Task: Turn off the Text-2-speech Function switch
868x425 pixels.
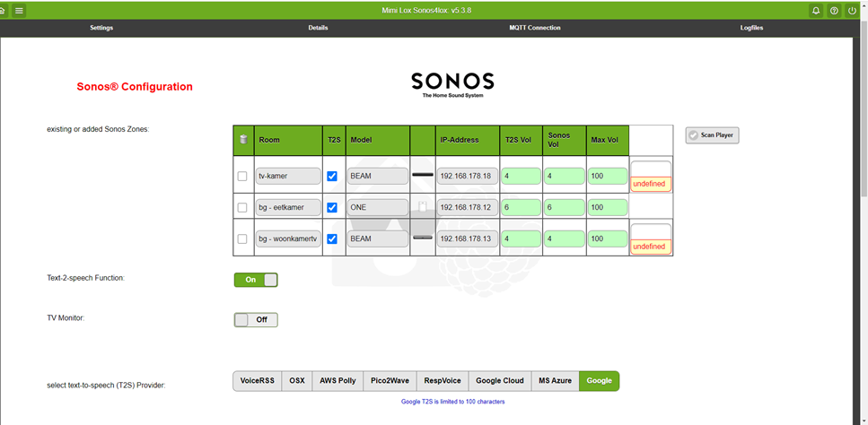Action: [256, 280]
